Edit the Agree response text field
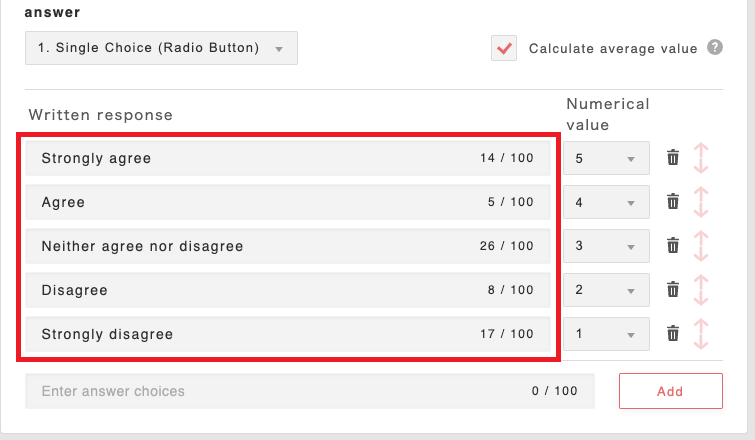This screenshot has width=755, height=440. [250, 202]
